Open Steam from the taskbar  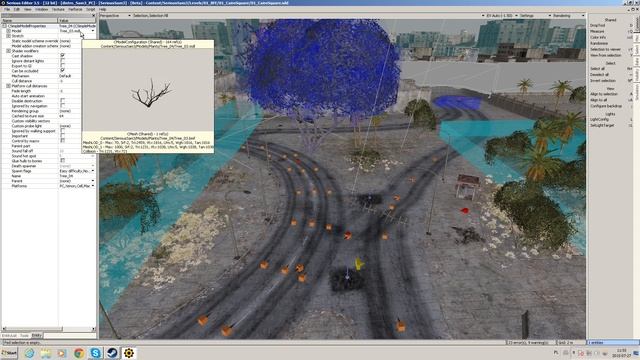(x=112, y=353)
